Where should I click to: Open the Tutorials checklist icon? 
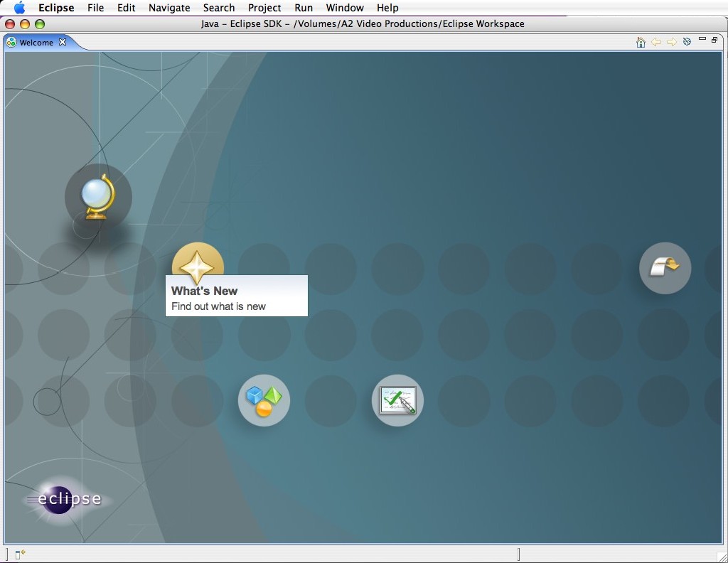(397, 400)
